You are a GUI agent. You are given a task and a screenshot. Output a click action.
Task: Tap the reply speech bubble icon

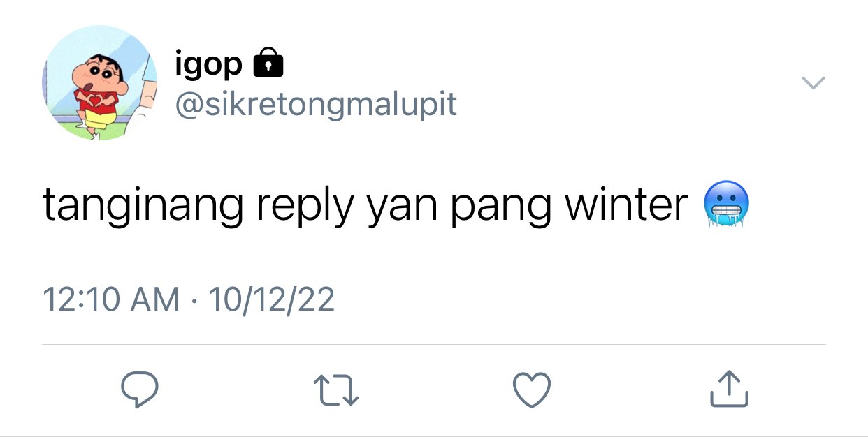click(x=140, y=390)
